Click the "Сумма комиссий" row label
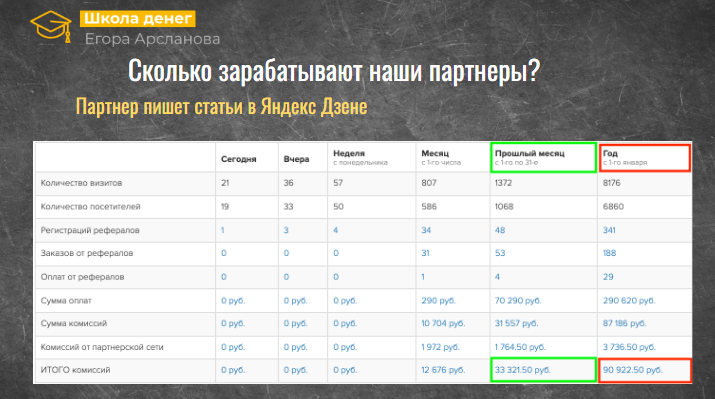The height and width of the screenshot is (399, 715). point(73,323)
